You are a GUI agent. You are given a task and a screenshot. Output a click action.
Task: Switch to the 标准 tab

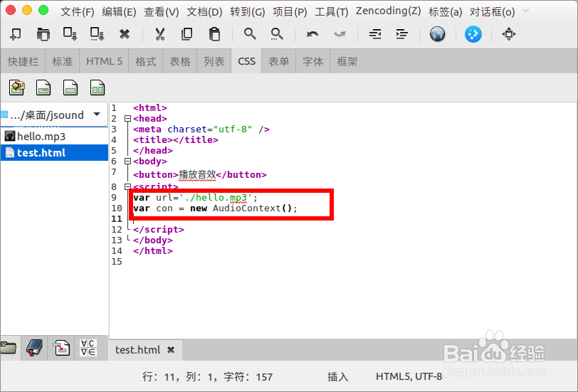point(63,61)
